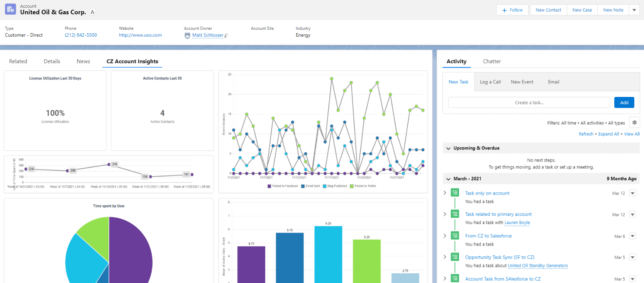Switch to the Details tab

pyautogui.click(x=52, y=61)
